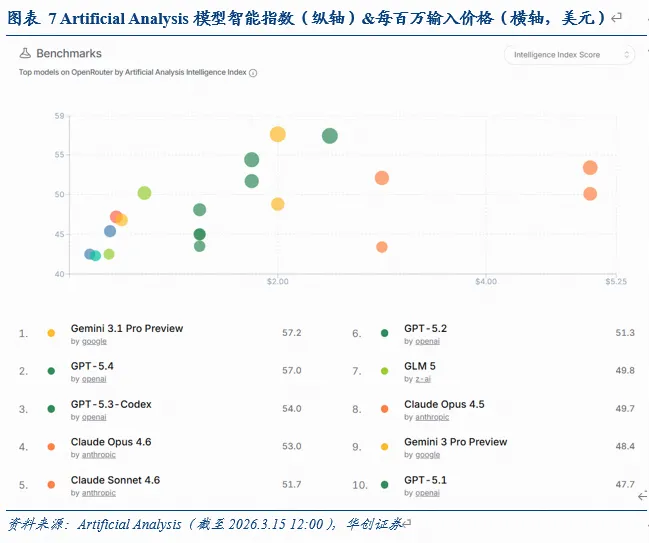Select the GPT-5.2 model name
This screenshot has height=543, width=649.
(425, 329)
